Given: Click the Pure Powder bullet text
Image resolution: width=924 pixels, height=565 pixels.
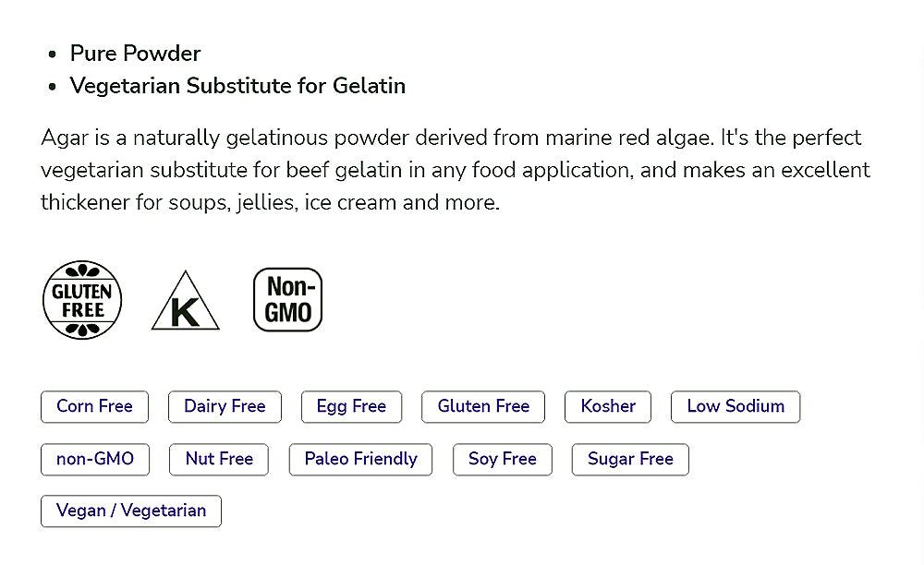Looking at the screenshot, I should coord(136,54).
